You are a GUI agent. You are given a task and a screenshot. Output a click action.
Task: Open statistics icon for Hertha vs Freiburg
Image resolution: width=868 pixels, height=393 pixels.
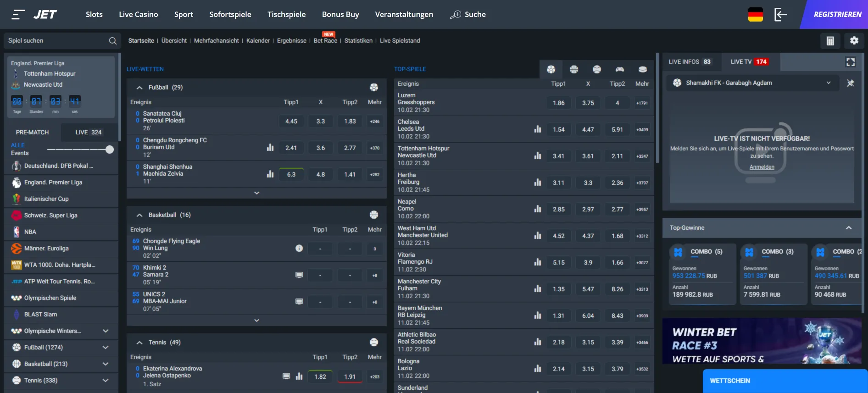(x=538, y=183)
